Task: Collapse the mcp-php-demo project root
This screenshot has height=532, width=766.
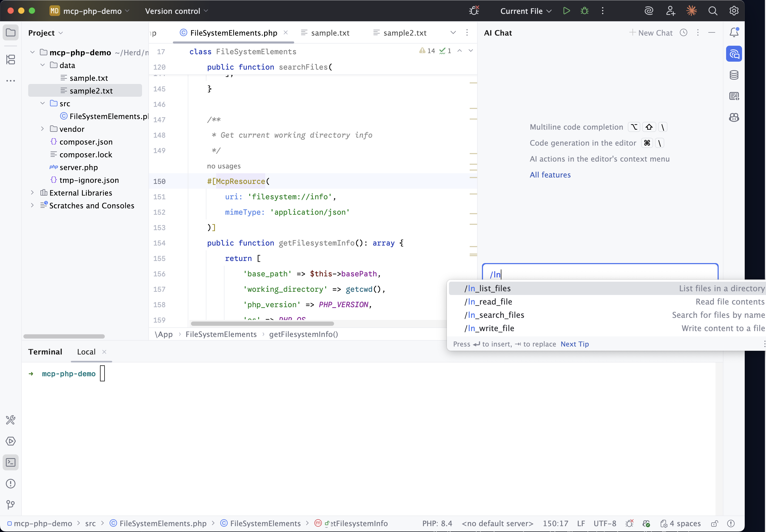Action: [32, 52]
